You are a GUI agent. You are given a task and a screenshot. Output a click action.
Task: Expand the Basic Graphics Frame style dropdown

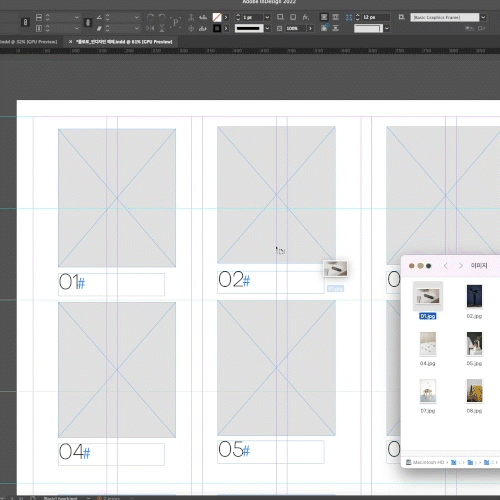click(483, 17)
